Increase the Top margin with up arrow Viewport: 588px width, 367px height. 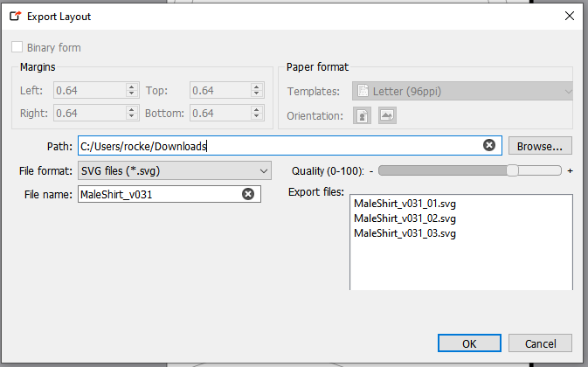[257, 87]
